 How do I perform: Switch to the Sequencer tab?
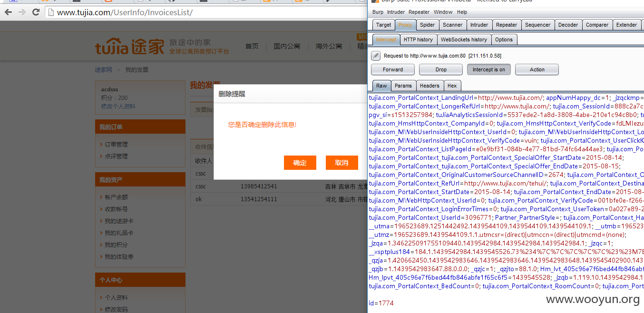tap(537, 25)
